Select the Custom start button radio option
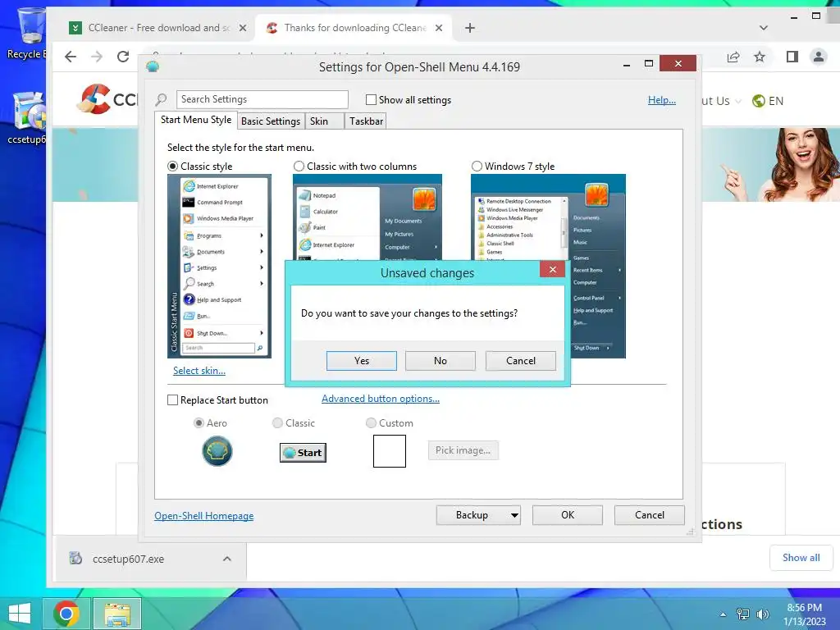Image resolution: width=840 pixels, height=630 pixels. [x=371, y=422]
